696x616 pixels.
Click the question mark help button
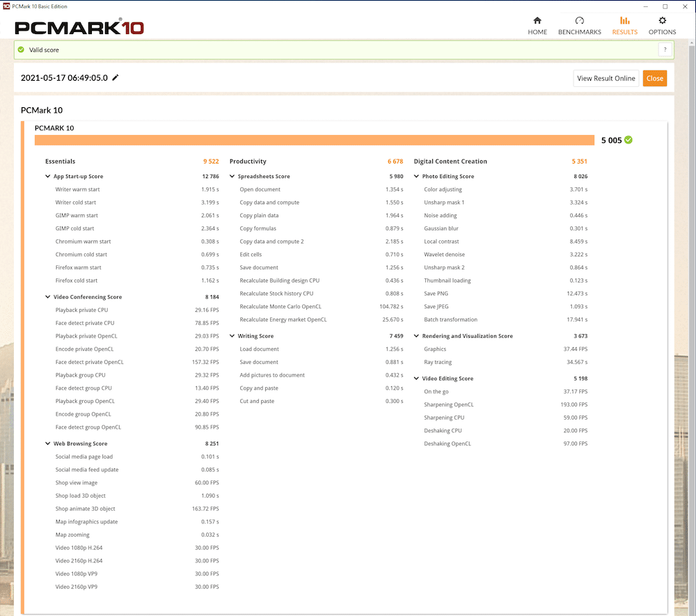coord(665,49)
